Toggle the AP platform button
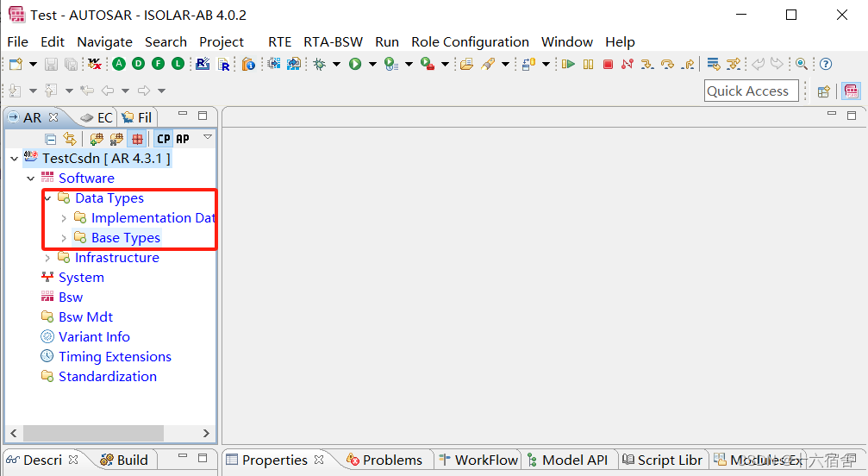868x476 pixels. point(183,139)
